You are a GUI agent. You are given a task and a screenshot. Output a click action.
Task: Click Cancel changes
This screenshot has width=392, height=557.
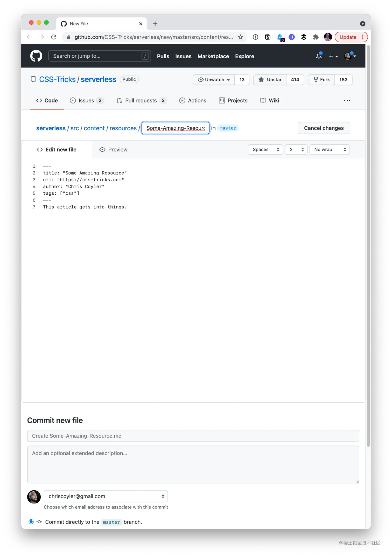(324, 128)
